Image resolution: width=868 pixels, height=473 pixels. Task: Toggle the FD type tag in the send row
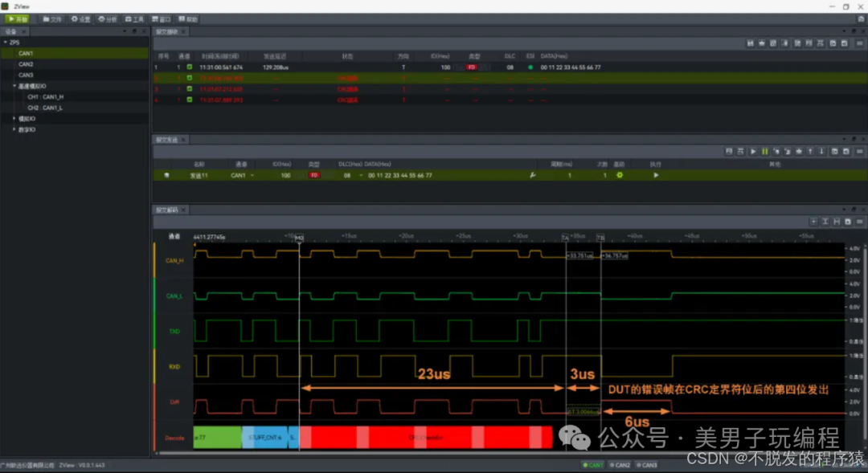click(x=314, y=175)
